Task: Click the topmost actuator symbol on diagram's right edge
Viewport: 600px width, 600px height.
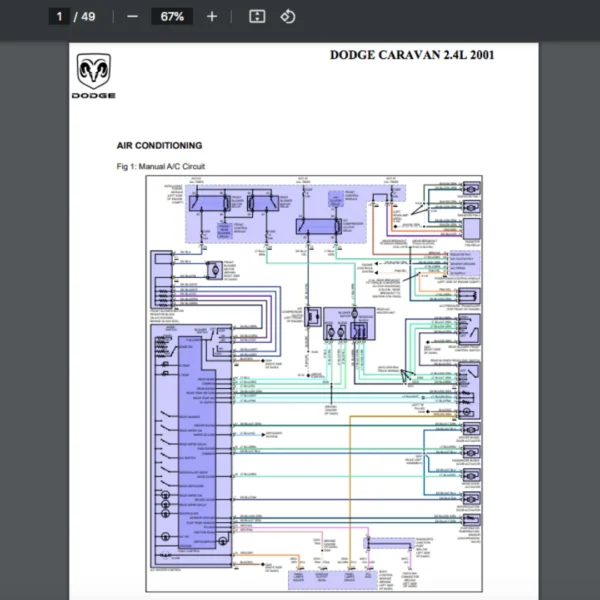Action: click(469, 188)
